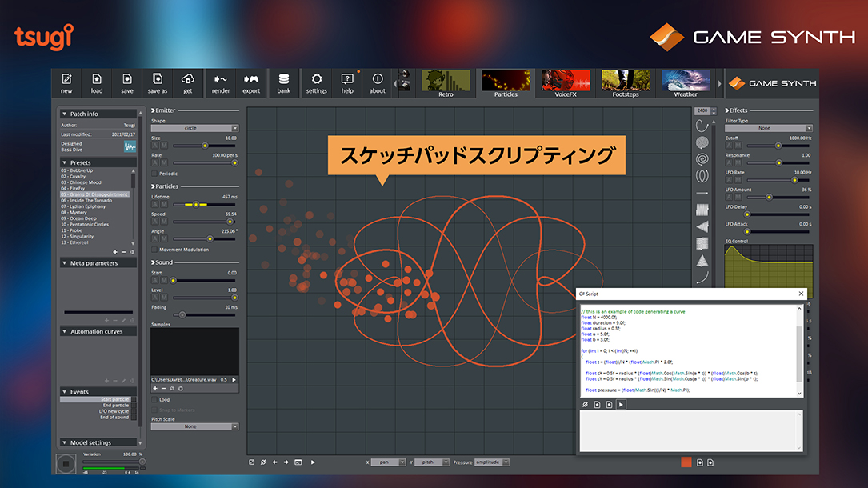Enable the Loop checkbox under Samples

tap(154, 399)
